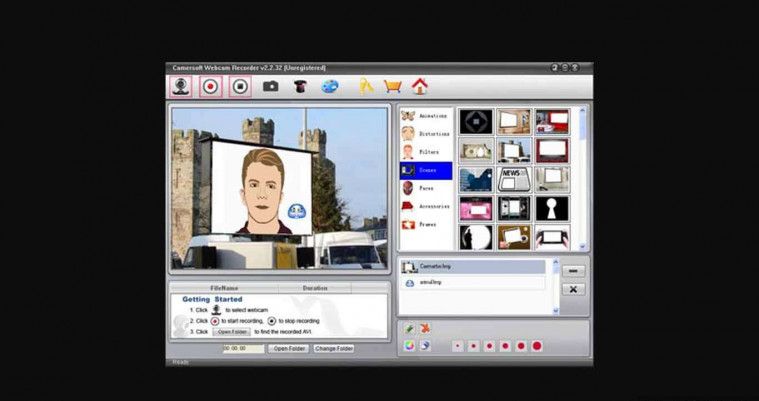Image resolution: width=759 pixels, height=401 pixels.
Task: Choose the dollar bill money scene thumbnail
Action: 476,151
